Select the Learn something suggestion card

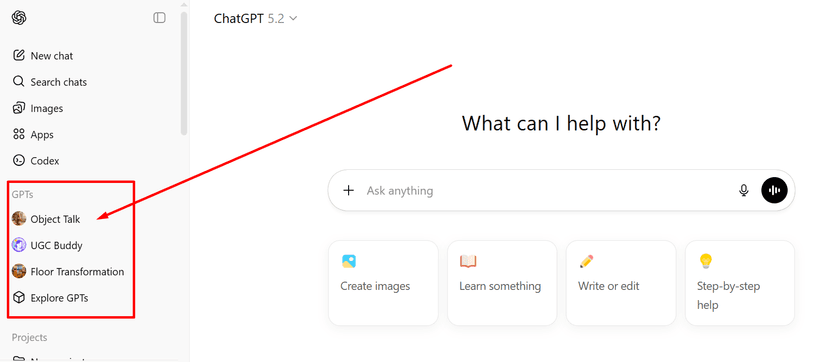(x=502, y=283)
